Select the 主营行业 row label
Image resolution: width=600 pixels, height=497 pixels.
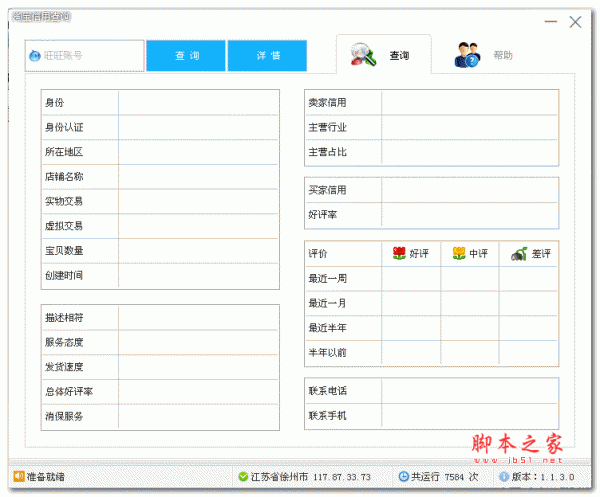pos(328,127)
